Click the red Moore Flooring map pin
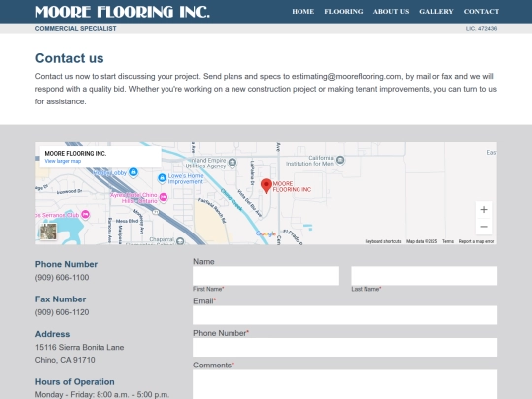 click(x=266, y=186)
